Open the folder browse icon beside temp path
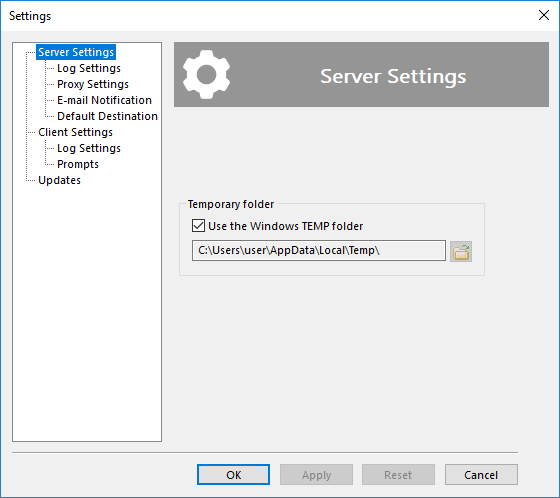 coord(461,251)
